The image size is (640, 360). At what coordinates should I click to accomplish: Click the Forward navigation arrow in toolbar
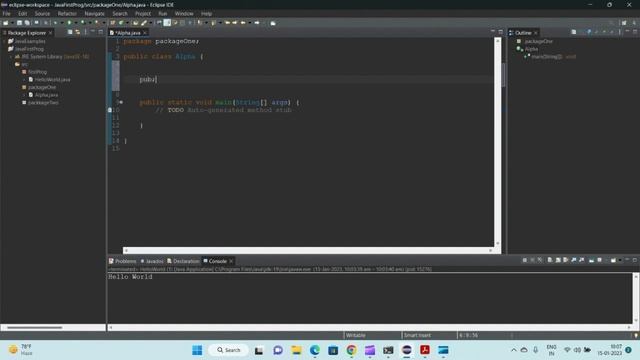(257, 23)
